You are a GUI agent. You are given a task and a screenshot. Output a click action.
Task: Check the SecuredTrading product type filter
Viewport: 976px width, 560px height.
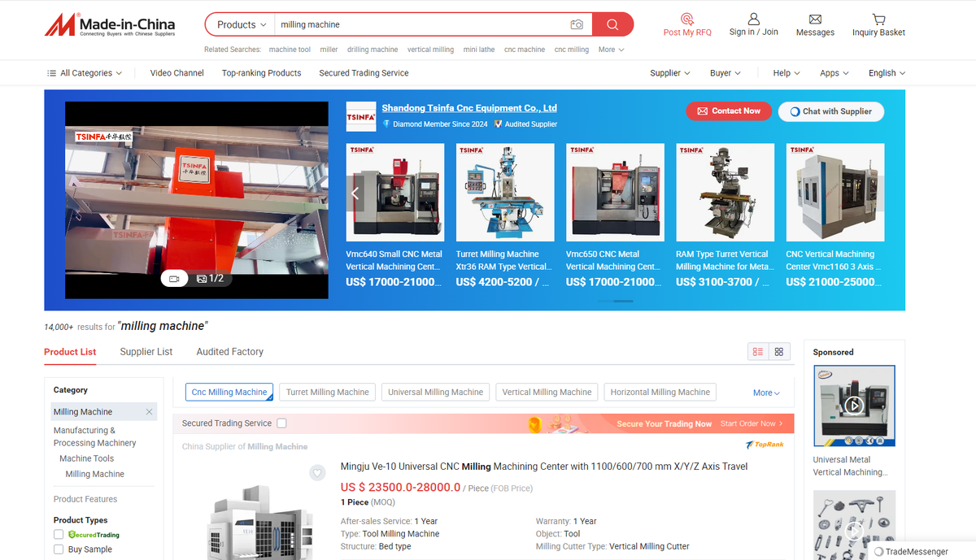pyautogui.click(x=59, y=535)
